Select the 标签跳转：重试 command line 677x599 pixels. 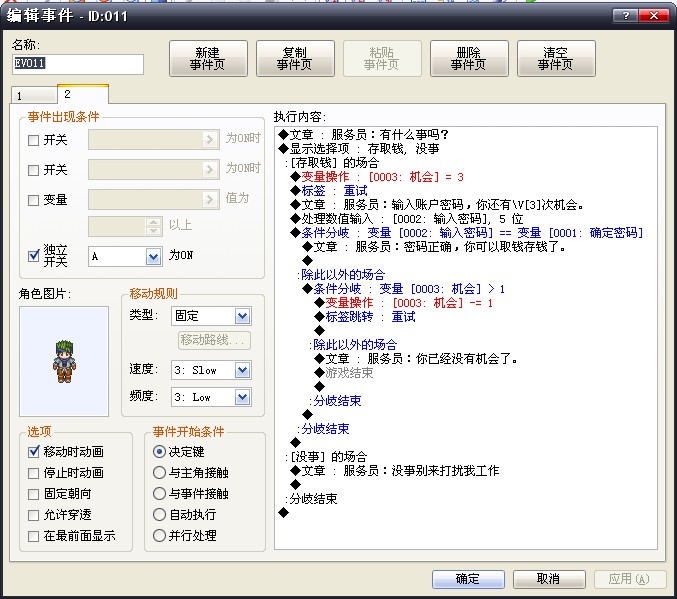pyautogui.click(x=365, y=317)
